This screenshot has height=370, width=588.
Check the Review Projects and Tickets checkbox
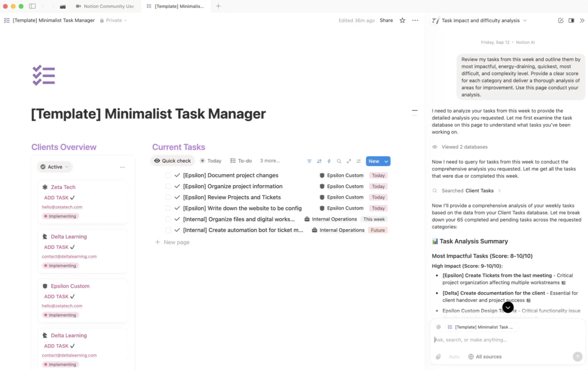(x=168, y=197)
